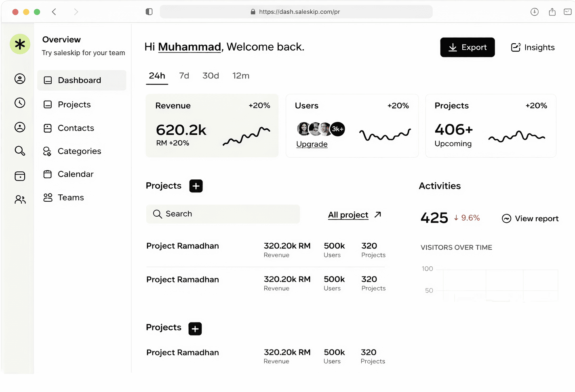This screenshot has height=392, width=575.
Task: Click the share icon in browser toolbar
Action: pos(552,12)
